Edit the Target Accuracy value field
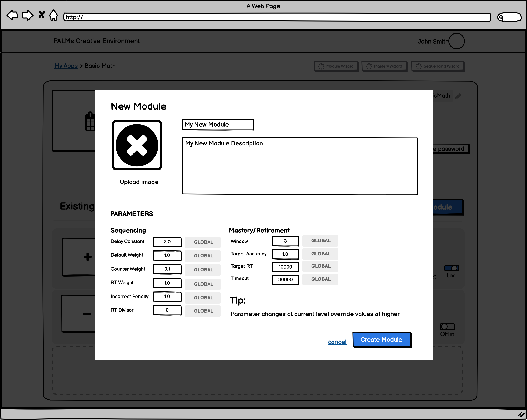The height and width of the screenshot is (420, 527). coord(285,254)
